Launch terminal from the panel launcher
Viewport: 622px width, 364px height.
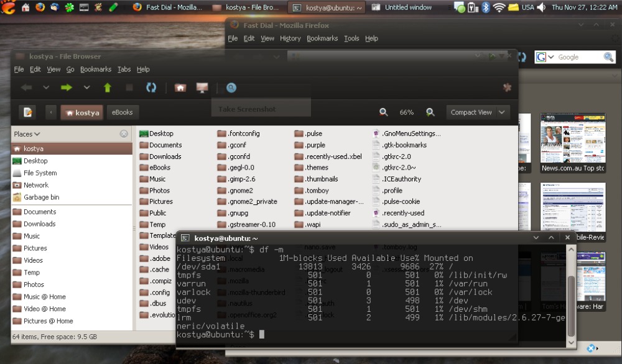[x=84, y=7]
